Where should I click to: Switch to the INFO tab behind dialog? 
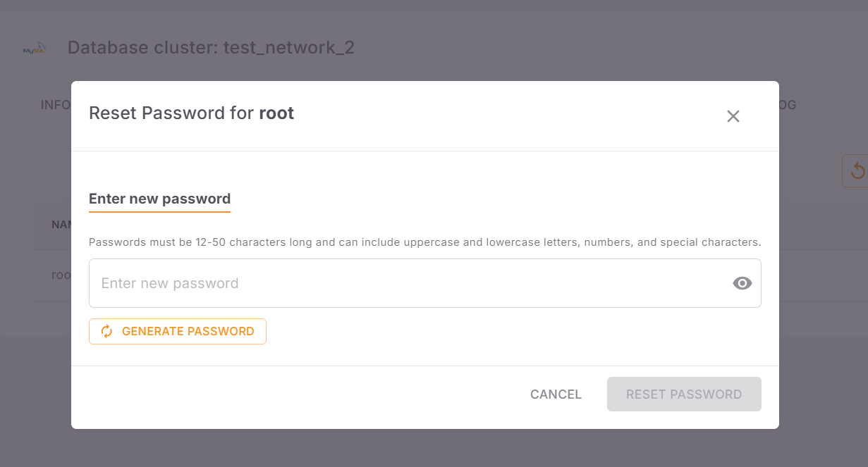click(56, 105)
